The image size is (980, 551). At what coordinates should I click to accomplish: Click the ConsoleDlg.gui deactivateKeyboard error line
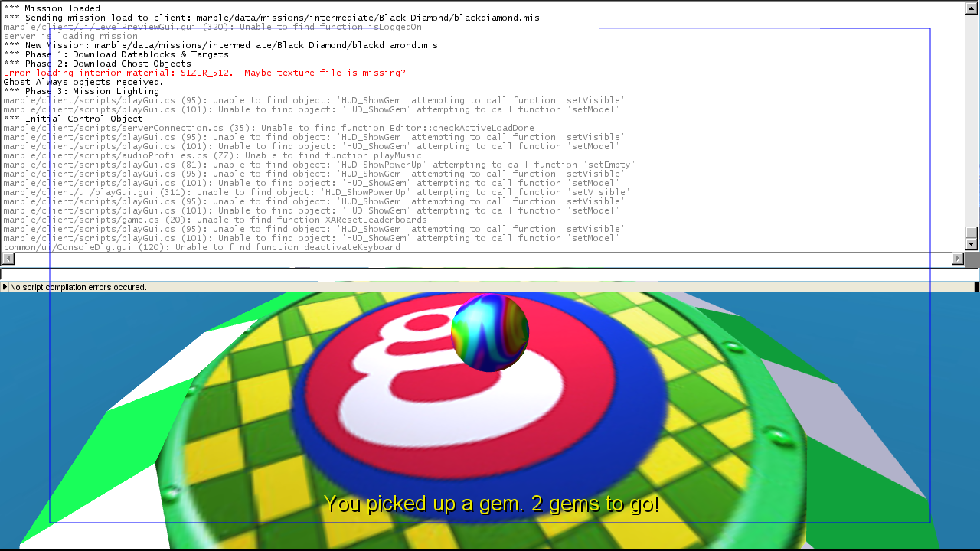pos(201,247)
